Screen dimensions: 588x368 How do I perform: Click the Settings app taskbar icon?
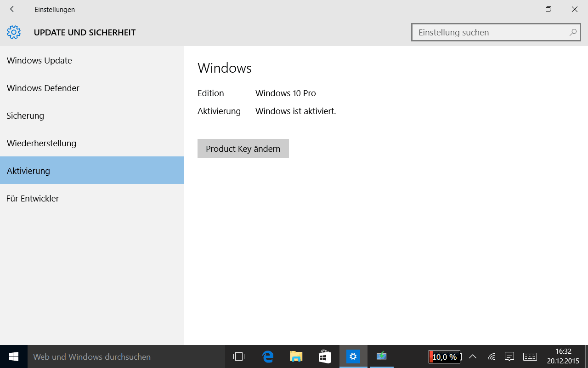point(353,356)
